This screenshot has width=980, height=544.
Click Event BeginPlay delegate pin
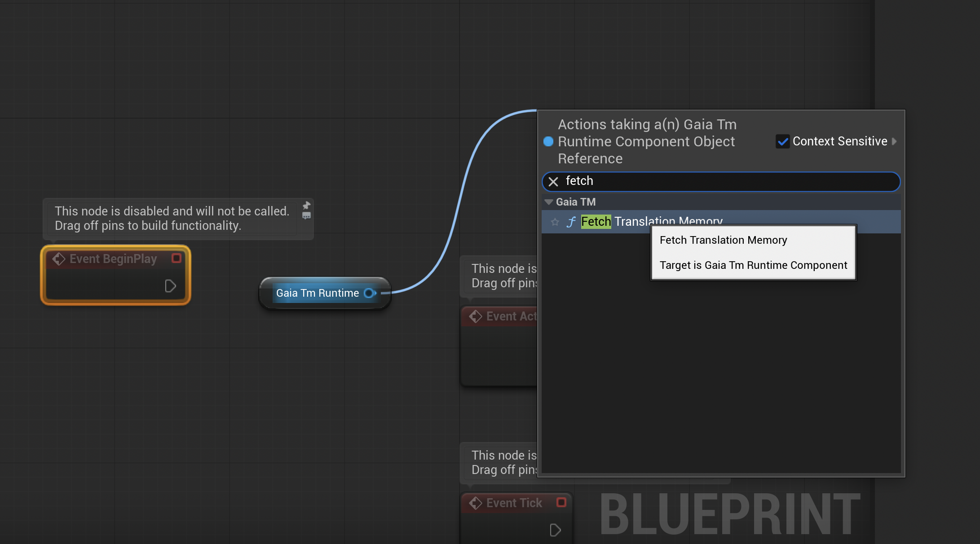[177, 258]
